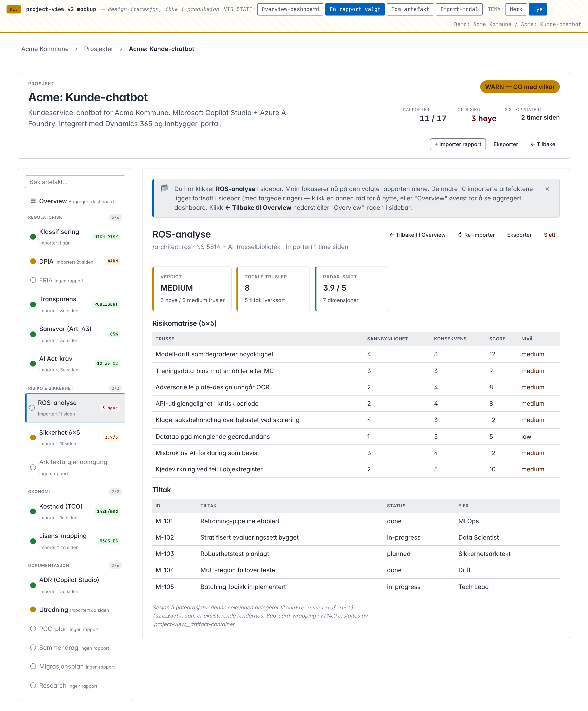Click green dot beside Lisens-mapping
The image size is (588, 711).
tap(33, 541)
